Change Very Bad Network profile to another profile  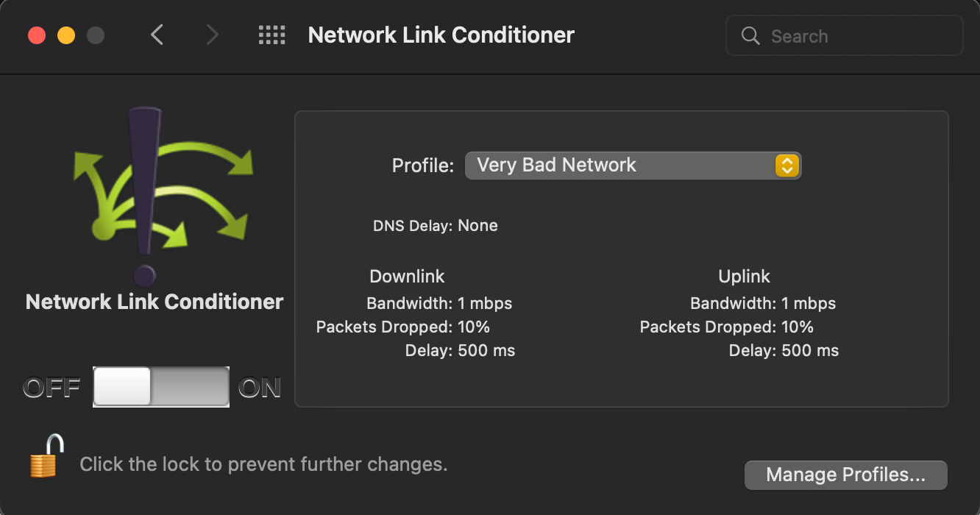[x=633, y=166]
